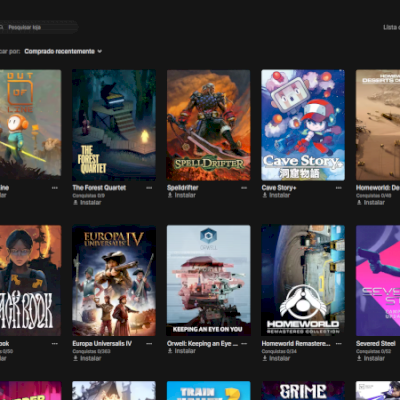Open options menu for Out of Line
This screenshot has height=400, width=400.
click(55, 188)
